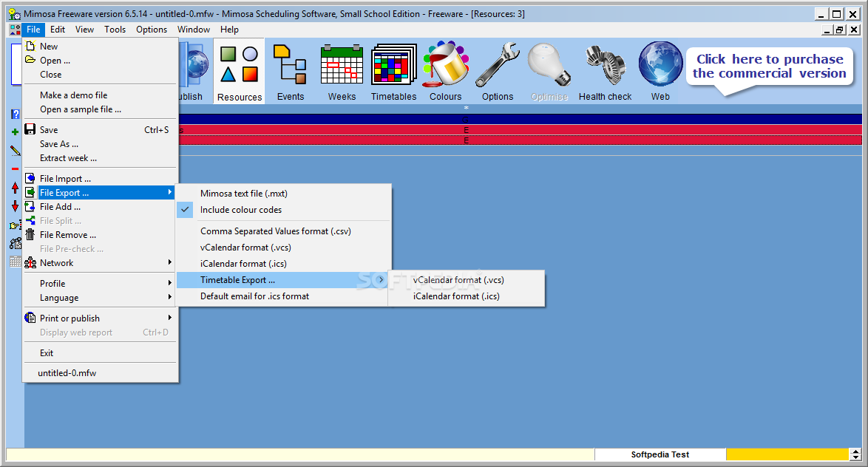Screen dimensions: 868x467
Task: Open the Web globe icon
Action: tap(660, 71)
